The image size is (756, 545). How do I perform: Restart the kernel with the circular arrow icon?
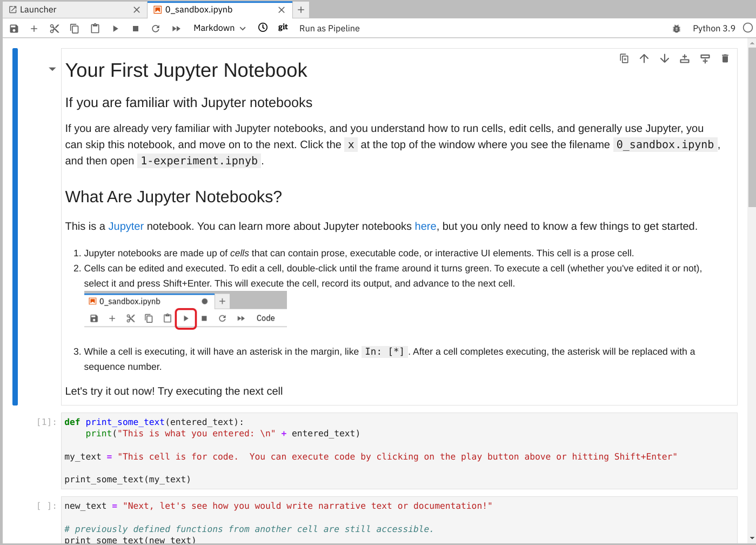click(x=156, y=28)
